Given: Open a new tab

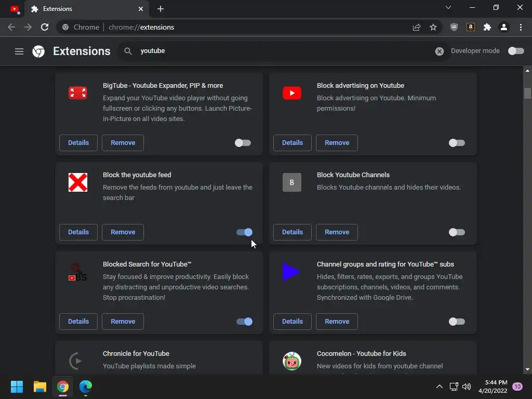Looking at the screenshot, I should (161, 9).
